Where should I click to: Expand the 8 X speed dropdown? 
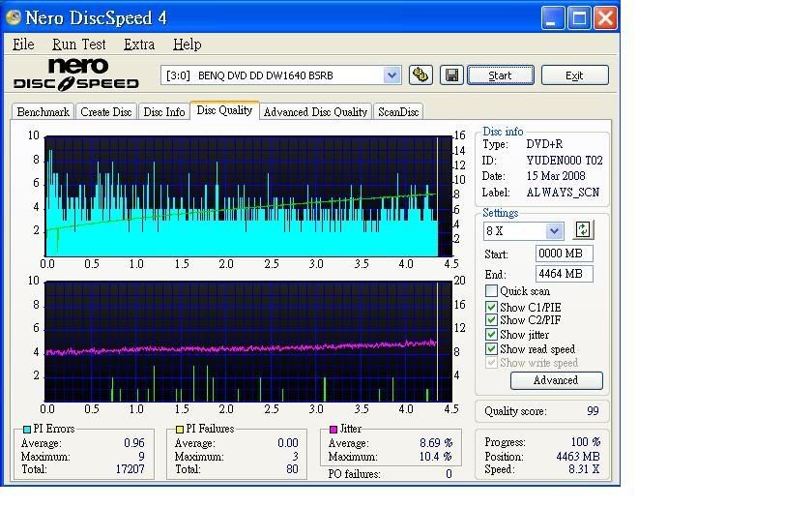point(554,230)
